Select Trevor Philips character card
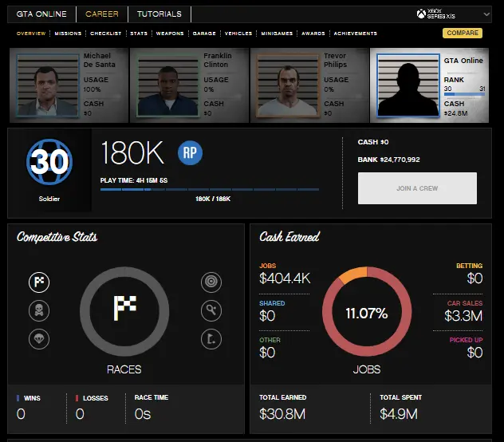This screenshot has width=504, height=442. [309, 85]
